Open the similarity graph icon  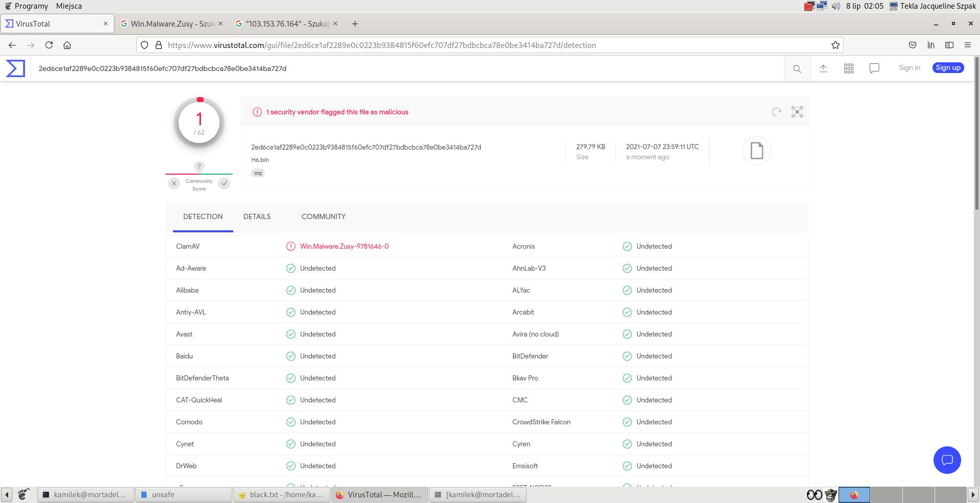[797, 112]
